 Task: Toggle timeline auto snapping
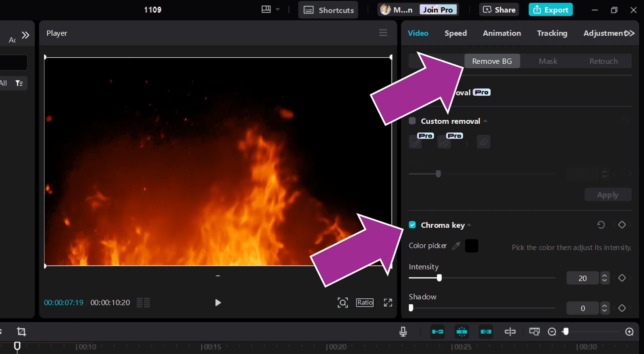point(462,332)
